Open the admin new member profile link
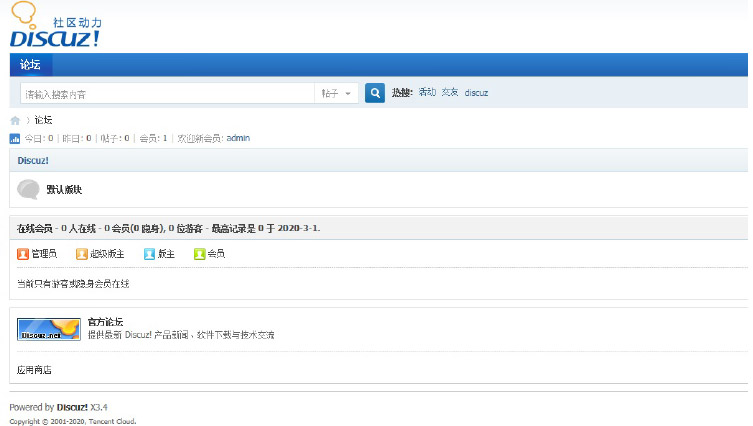Viewport: 753px width, 426px height. click(238, 138)
